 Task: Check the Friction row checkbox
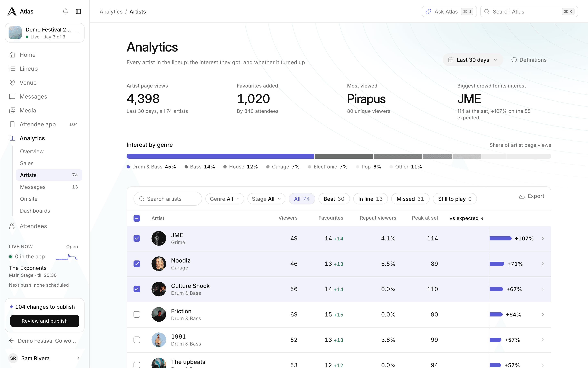click(137, 314)
